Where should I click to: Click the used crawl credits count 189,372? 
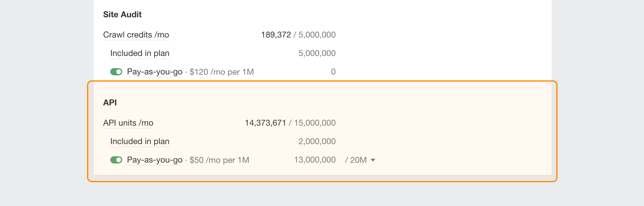point(276,35)
